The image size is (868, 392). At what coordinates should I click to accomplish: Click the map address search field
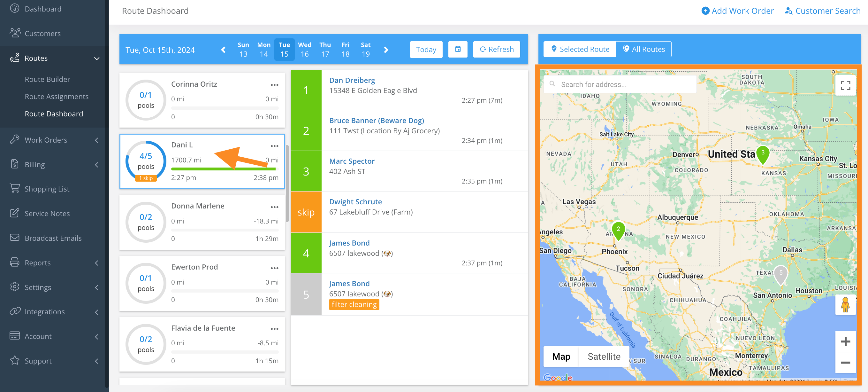click(x=620, y=84)
